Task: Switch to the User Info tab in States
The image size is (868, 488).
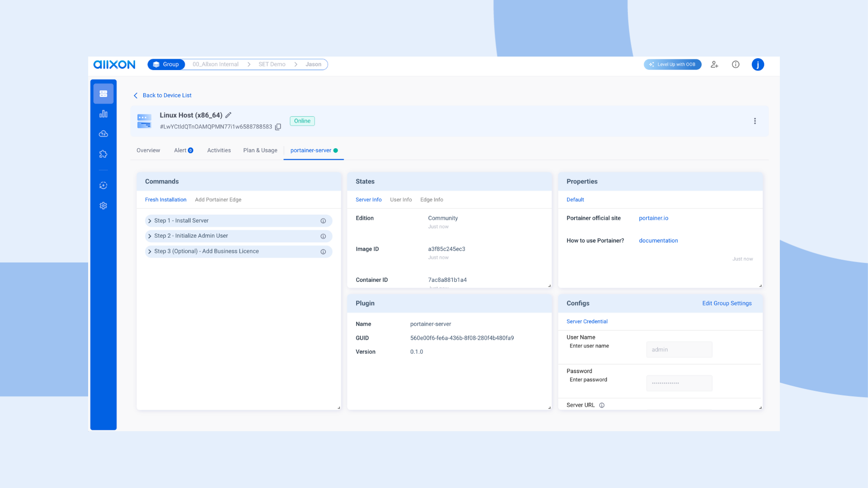Action: [x=401, y=199]
